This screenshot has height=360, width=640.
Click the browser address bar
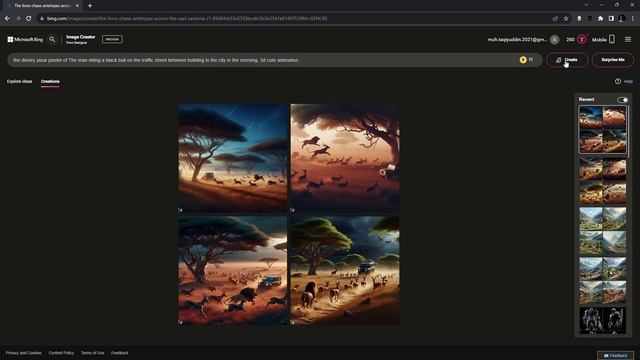point(294,18)
